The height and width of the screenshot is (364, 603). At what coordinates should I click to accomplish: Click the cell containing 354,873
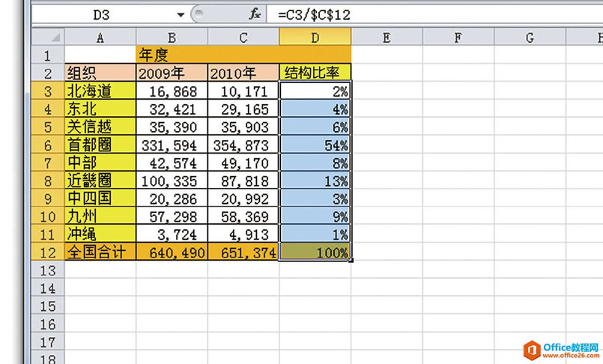coord(243,145)
